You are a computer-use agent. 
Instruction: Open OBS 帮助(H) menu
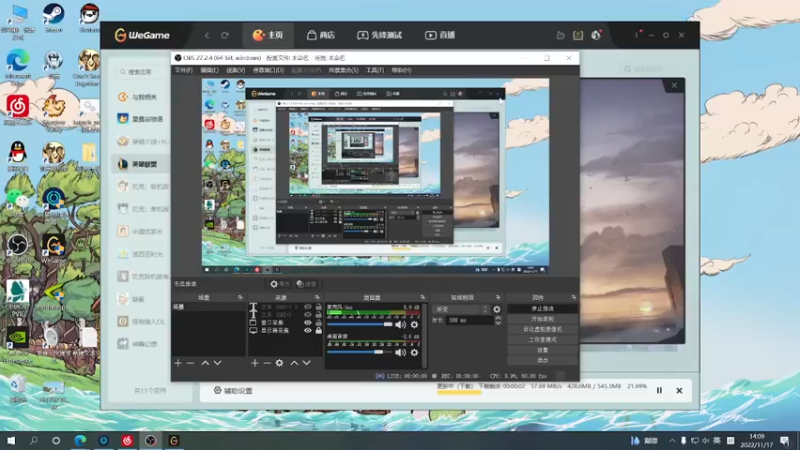tap(401, 70)
